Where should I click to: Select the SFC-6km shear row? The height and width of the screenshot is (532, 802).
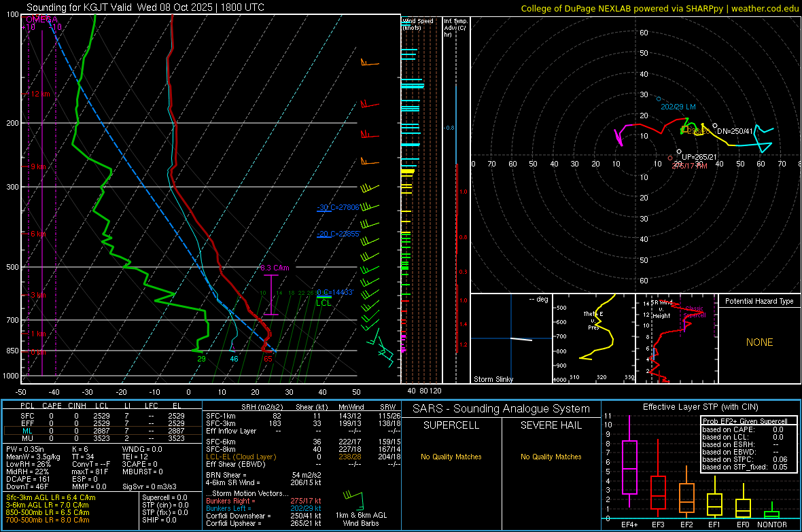[x=303, y=442]
